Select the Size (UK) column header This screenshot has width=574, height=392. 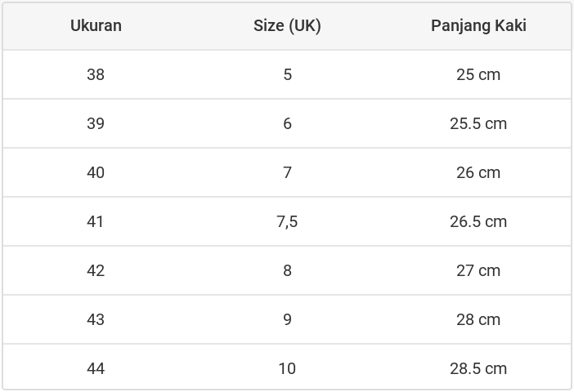point(287,25)
